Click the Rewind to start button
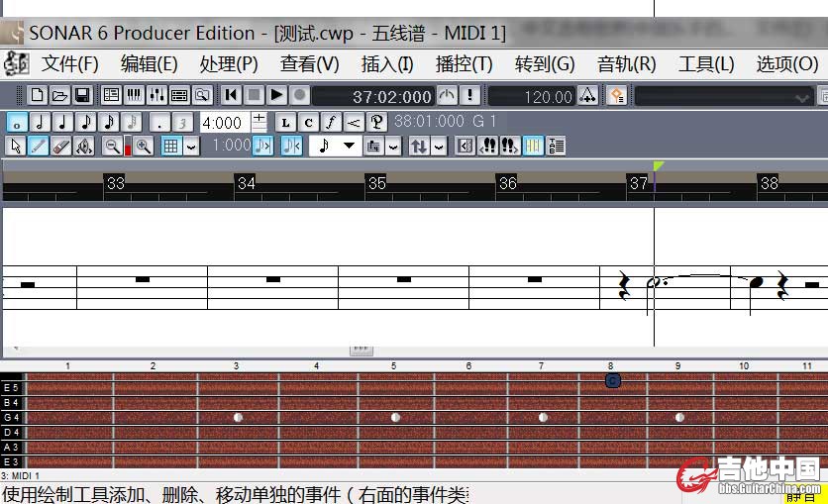Screen dimensions: 828x504 232,96
